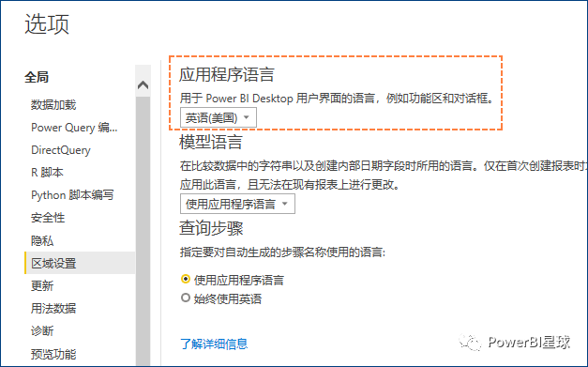Open the 使用应用程序语言 model language dropdown
The height and width of the screenshot is (367, 588).
click(x=237, y=204)
